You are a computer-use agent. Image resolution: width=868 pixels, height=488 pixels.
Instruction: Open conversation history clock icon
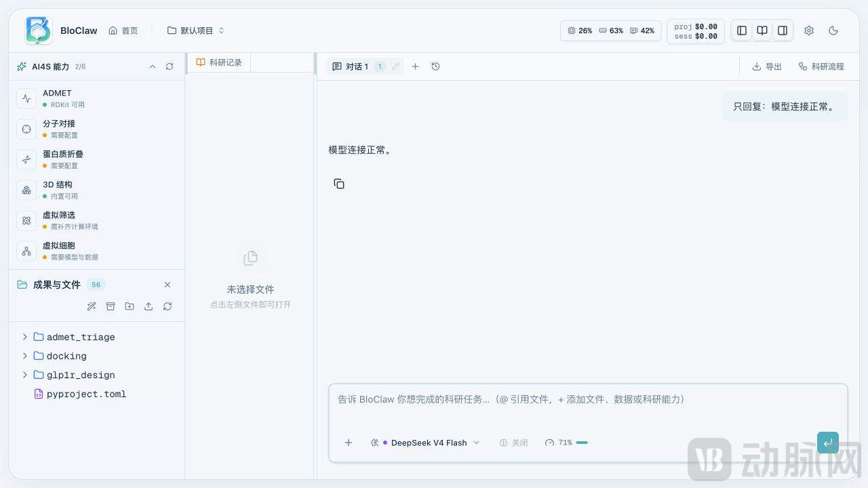pyautogui.click(x=435, y=66)
